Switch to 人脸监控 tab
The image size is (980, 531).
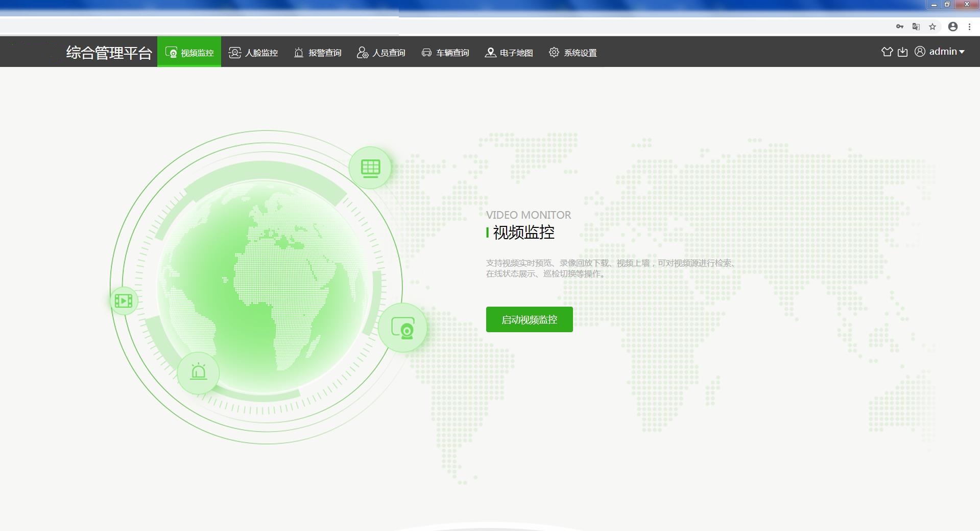(x=253, y=53)
